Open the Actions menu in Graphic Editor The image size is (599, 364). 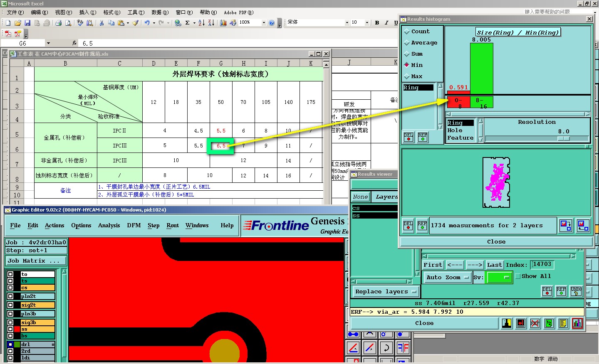tap(54, 226)
